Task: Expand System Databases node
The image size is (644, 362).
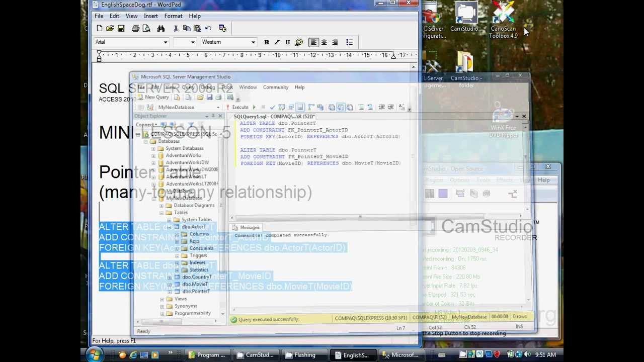Action: [x=153, y=148]
